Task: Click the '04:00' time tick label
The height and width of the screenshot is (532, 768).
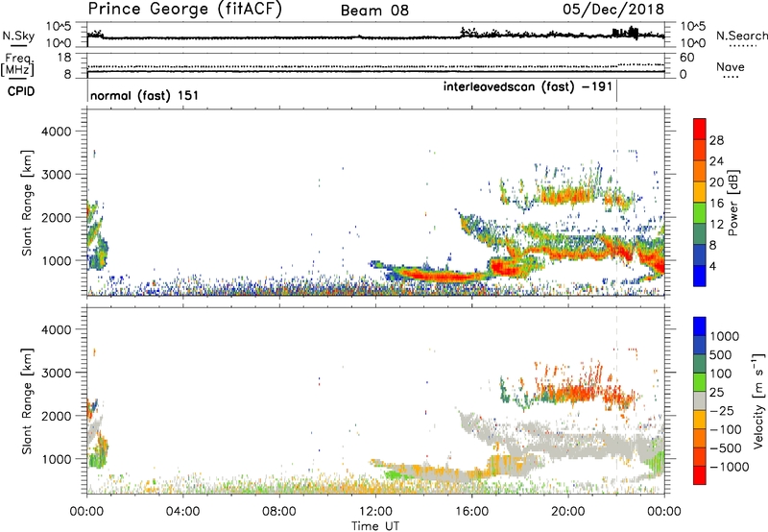Action: pyautogui.click(x=183, y=512)
